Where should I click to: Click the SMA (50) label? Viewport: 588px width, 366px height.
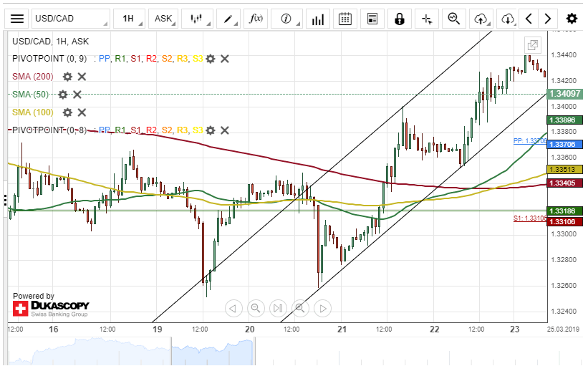click(x=30, y=95)
